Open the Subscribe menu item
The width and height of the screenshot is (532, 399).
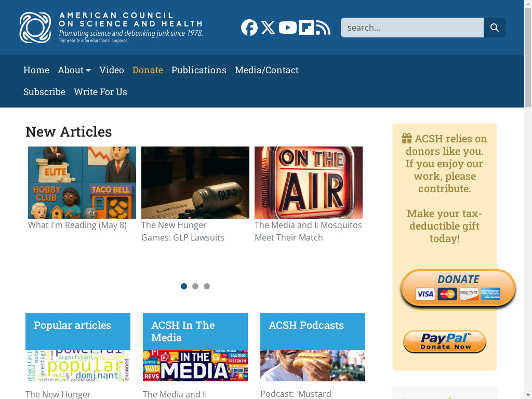[45, 91]
